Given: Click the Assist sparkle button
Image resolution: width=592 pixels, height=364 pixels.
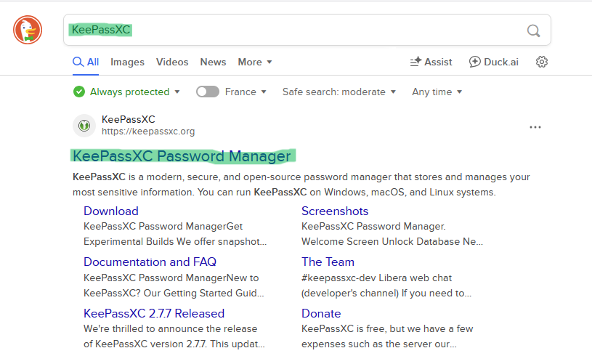Looking at the screenshot, I should [431, 62].
